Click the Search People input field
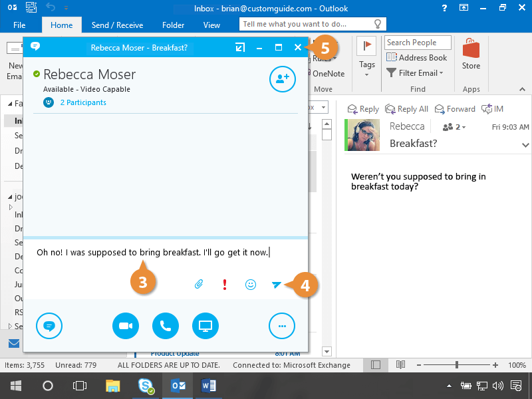 418,43
